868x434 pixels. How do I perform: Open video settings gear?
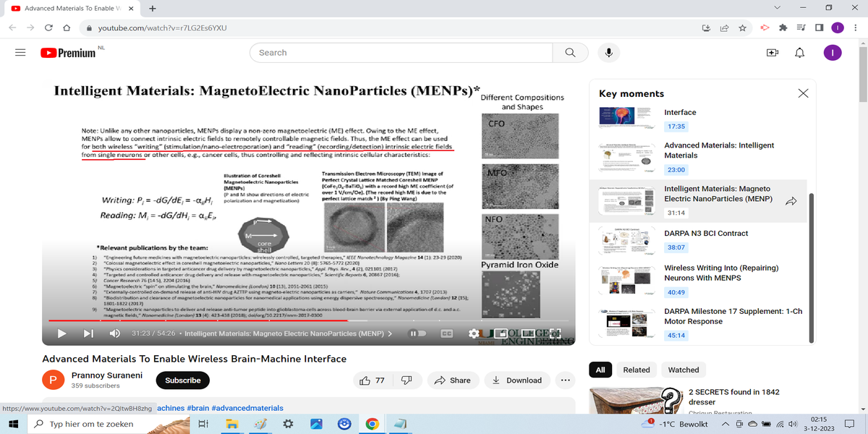pos(474,334)
